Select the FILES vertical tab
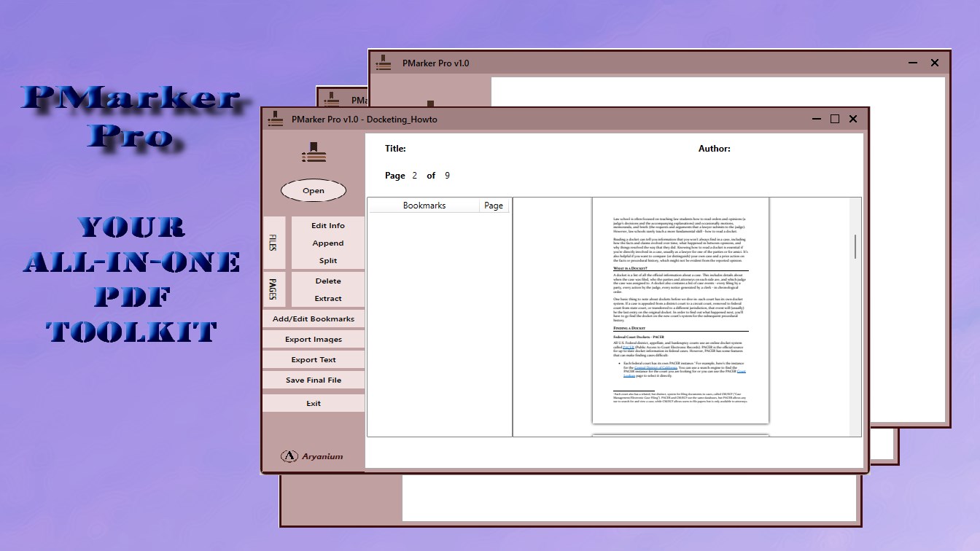Viewport: 980px width, 551px height. tap(274, 243)
